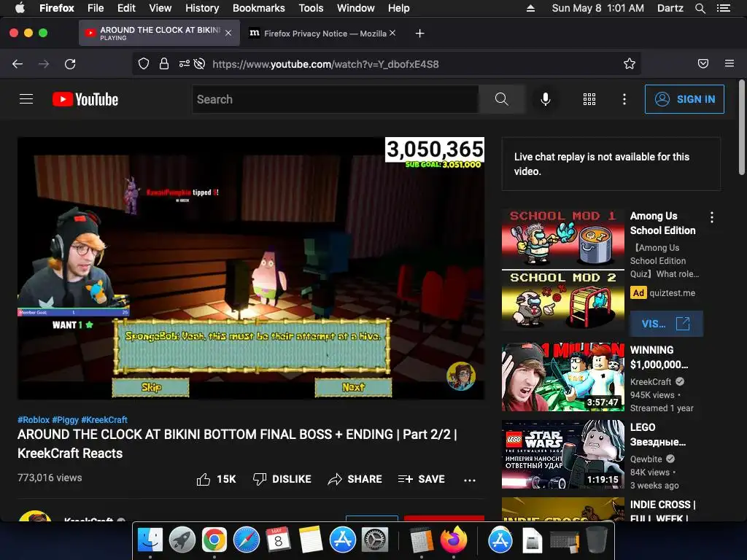Image resolution: width=747 pixels, height=560 pixels.
Task: Open the Tools menu
Action: click(311, 8)
